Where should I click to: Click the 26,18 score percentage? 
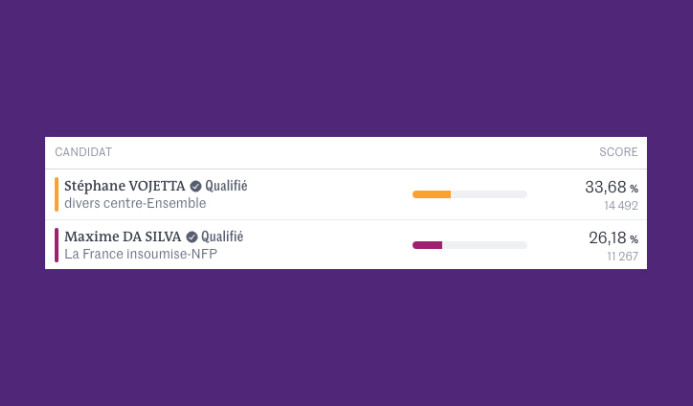coord(607,238)
